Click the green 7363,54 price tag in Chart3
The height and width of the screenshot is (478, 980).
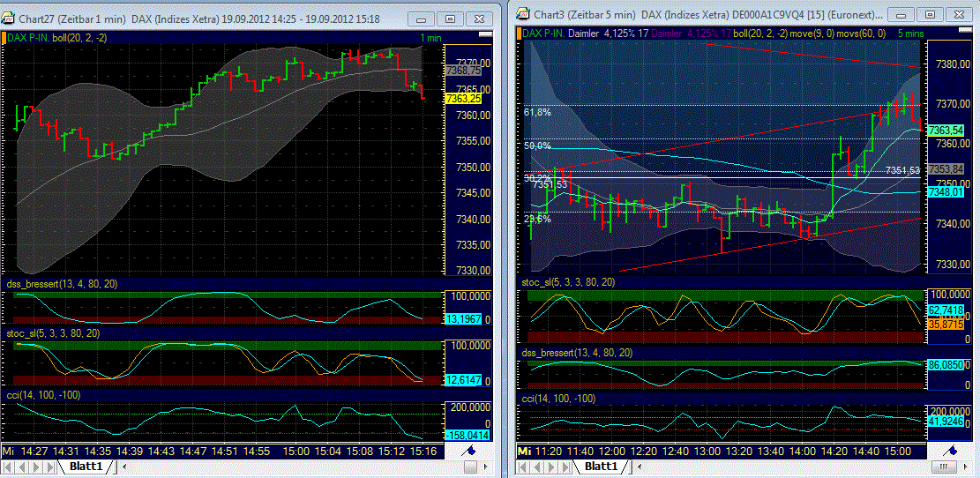(x=945, y=130)
